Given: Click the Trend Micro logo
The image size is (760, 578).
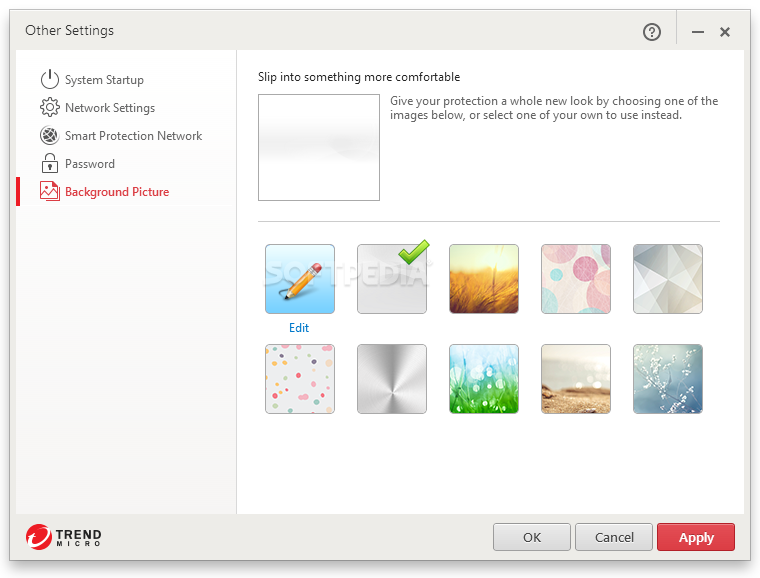Looking at the screenshot, I should (63, 537).
